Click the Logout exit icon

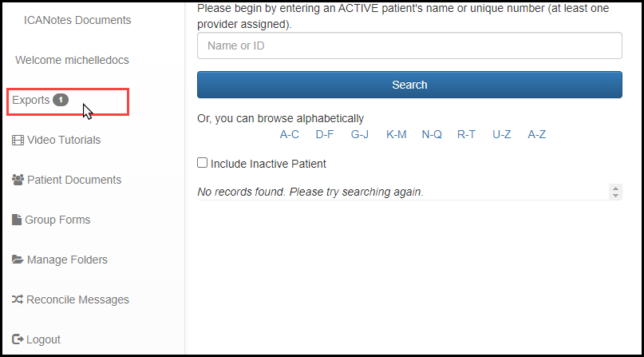coord(18,339)
